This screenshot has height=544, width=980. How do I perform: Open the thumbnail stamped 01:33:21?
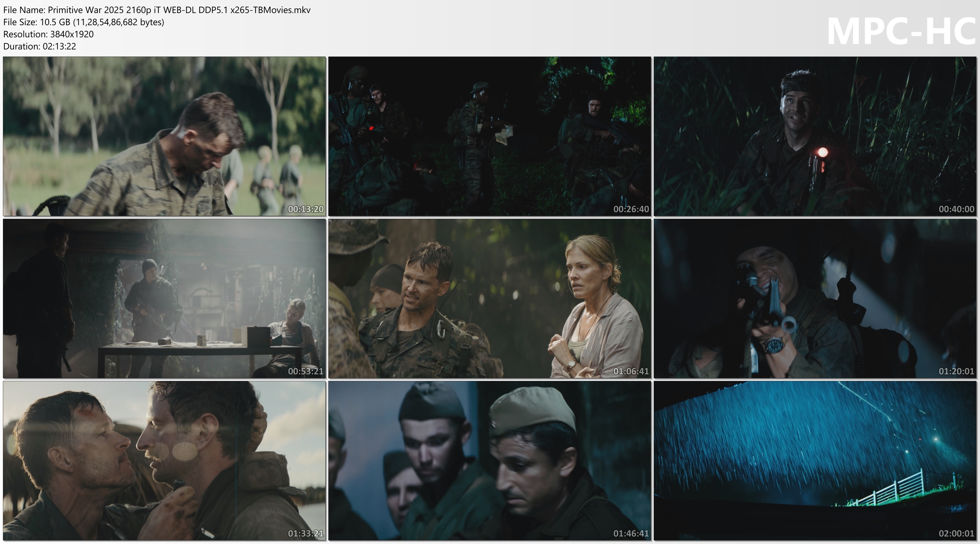164,461
